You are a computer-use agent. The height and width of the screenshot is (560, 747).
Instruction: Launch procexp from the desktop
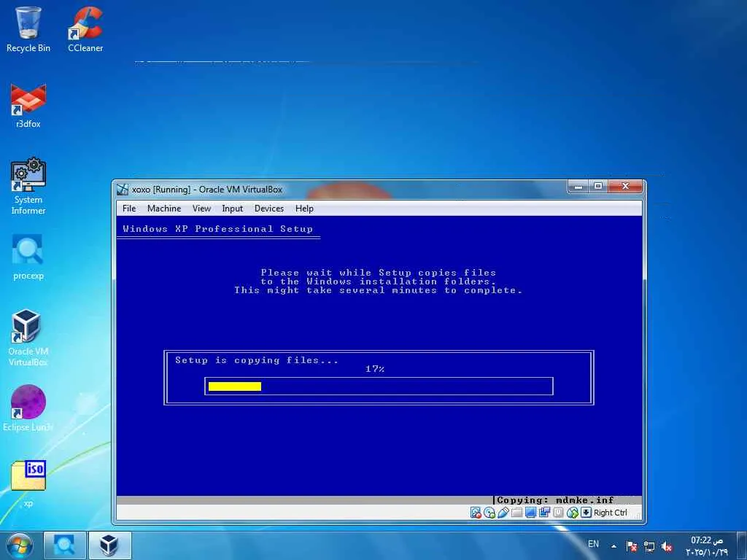click(x=28, y=257)
